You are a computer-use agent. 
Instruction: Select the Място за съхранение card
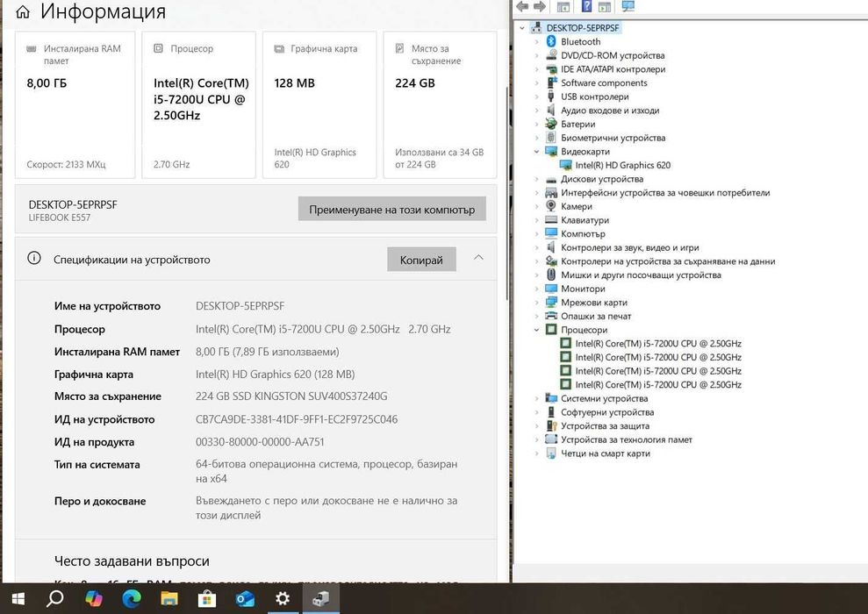440,105
